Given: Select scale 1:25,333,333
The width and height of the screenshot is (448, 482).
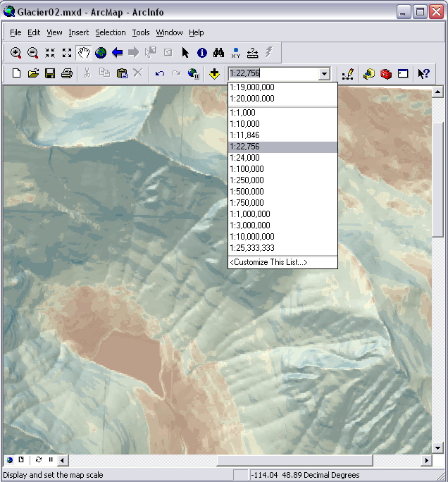Looking at the screenshot, I should [282, 248].
